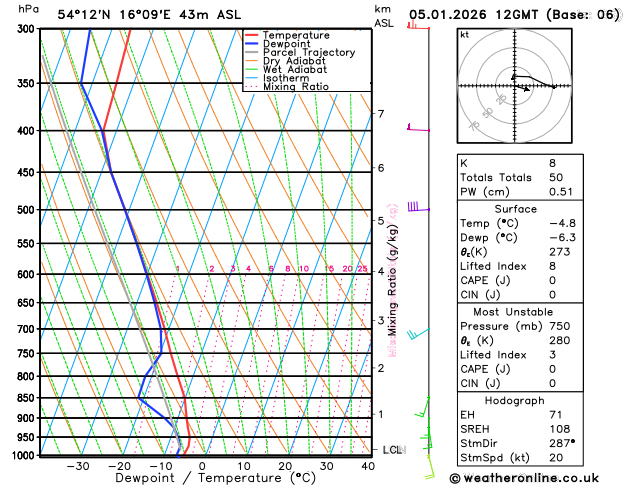Click the hodograph storm motion arrowhead
The width and height of the screenshot is (629, 486).
click(527, 89)
